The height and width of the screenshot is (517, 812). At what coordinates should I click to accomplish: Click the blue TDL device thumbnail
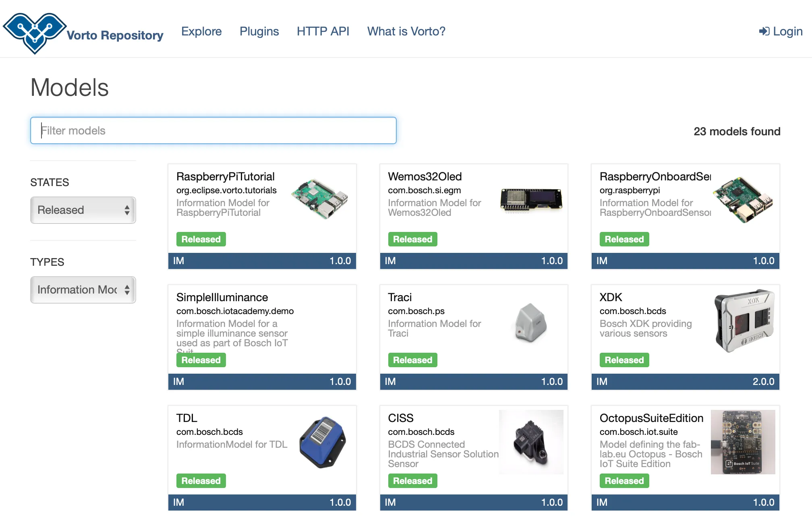[x=323, y=442]
